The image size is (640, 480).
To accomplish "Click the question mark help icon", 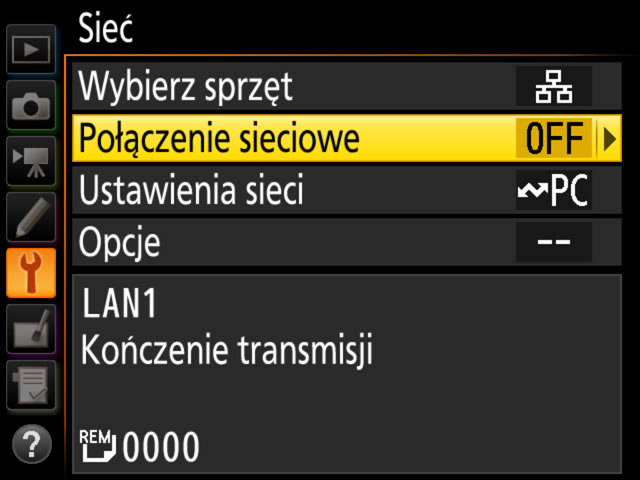I will (32, 444).
